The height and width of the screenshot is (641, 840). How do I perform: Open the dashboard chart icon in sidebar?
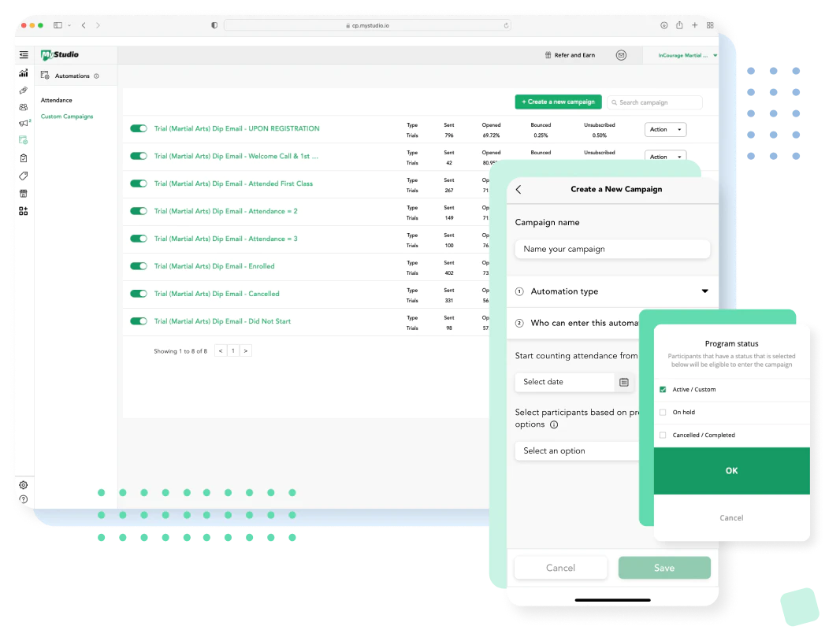tap(24, 72)
